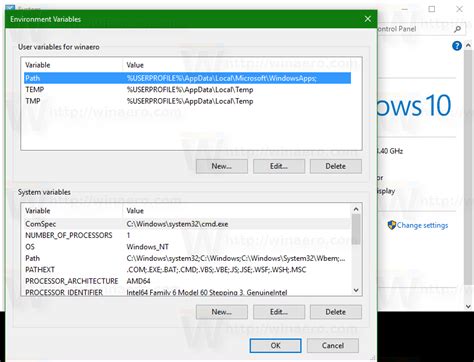The width and height of the screenshot is (474, 362).
Task: Click the system variables scroll up arrow
Action: [x=356, y=209]
